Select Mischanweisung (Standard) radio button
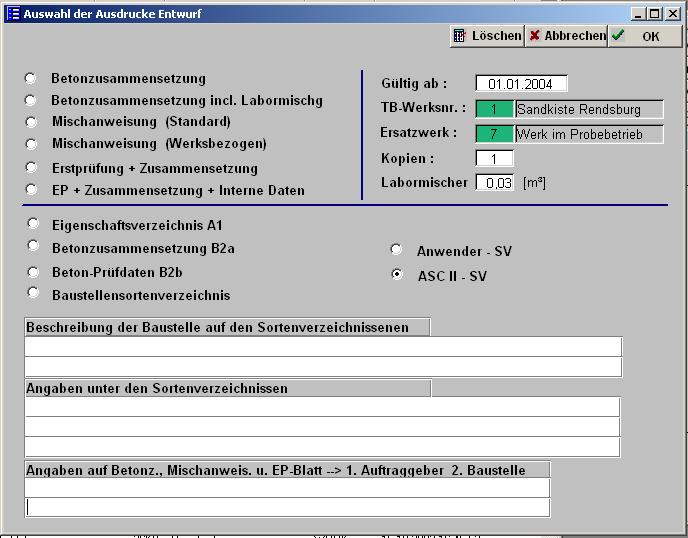The width and height of the screenshot is (688, 538). click(x=31, y=121)
